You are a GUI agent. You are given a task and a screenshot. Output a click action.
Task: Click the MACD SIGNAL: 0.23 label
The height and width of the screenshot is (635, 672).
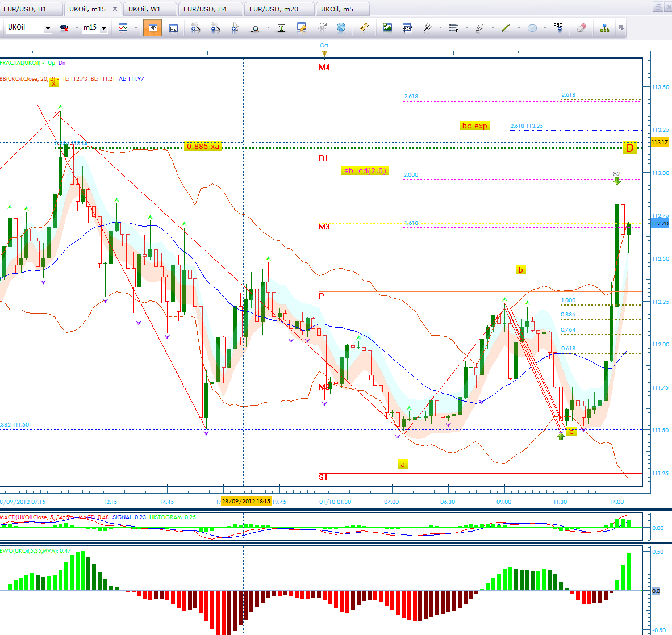pyautogui.click(x=129, y=517)
